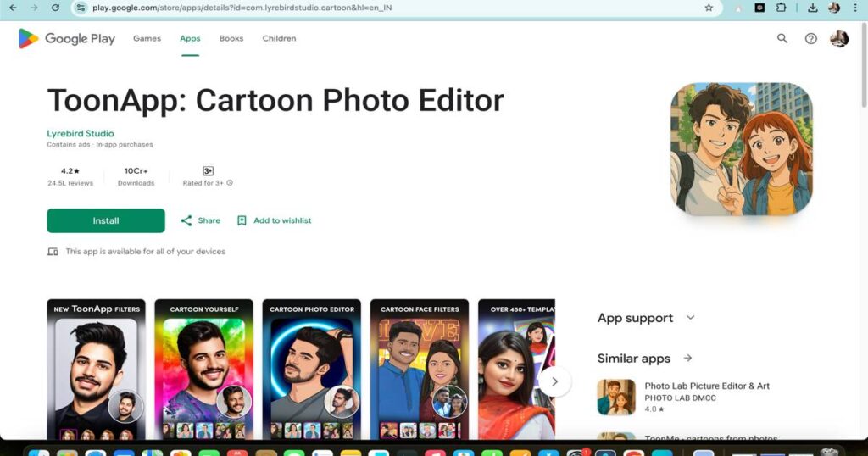
Task: Search Google Play with magnifier icon
Action: [782, 38]
